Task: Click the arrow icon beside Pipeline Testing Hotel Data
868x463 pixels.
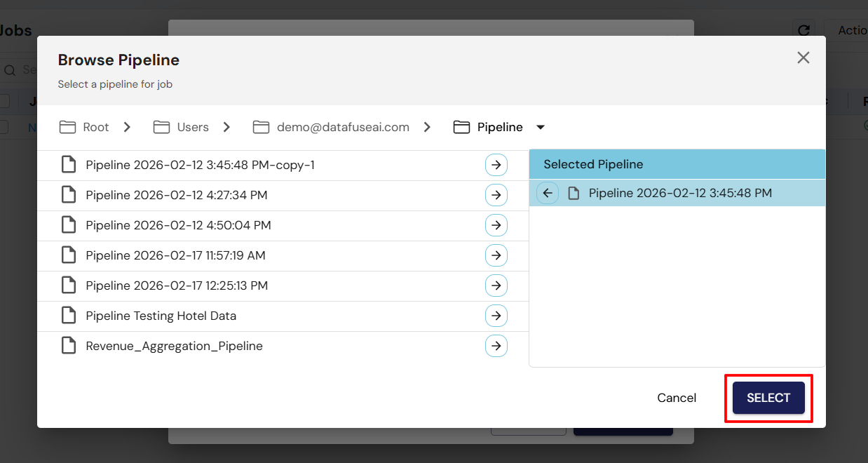Action: (496, 316)
